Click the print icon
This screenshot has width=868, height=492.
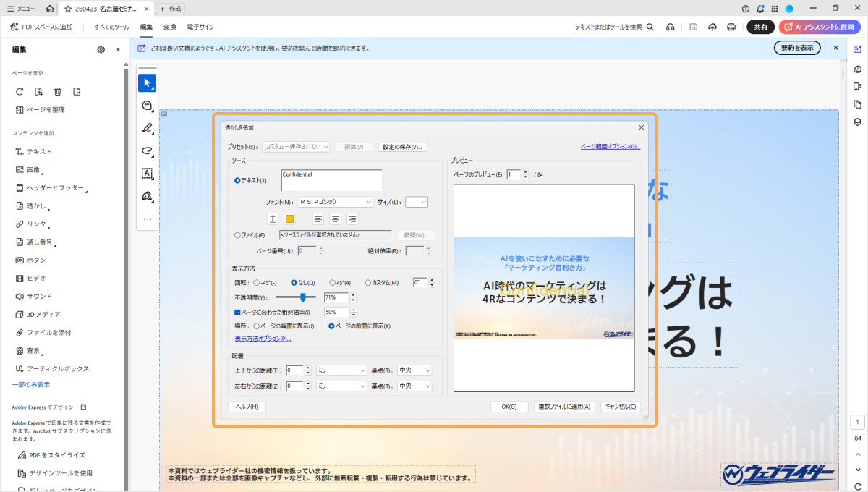tap(731, 27)
